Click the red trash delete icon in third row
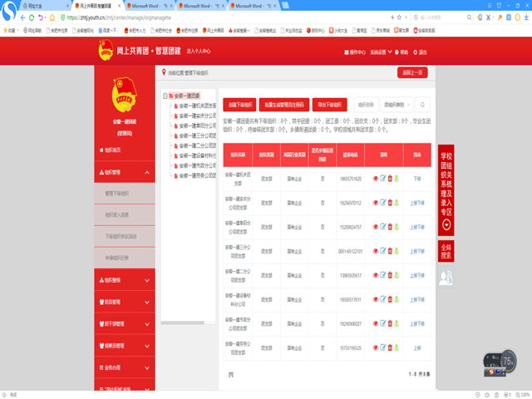Screen dimensions: 532x399 coord(390,225)
